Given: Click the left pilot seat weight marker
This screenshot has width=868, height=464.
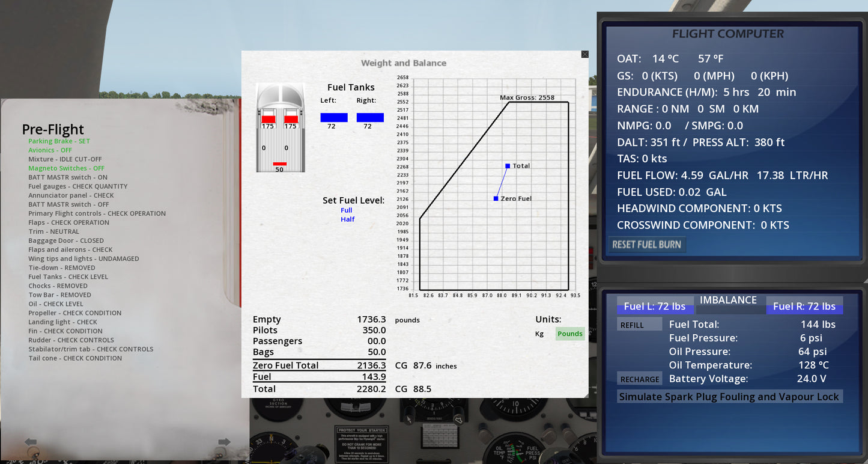Looking at the screenshot, I should (x=268, y=119).
